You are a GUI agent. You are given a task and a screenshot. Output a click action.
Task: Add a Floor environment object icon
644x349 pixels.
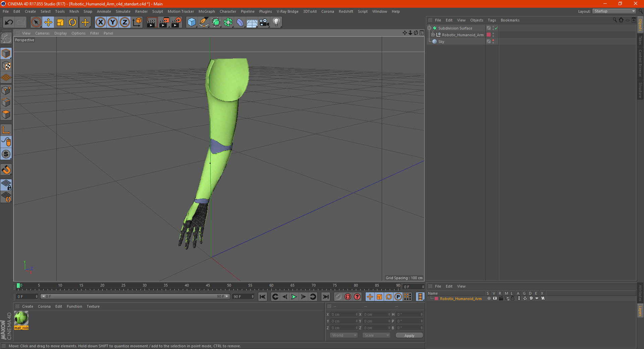[252, 22]
